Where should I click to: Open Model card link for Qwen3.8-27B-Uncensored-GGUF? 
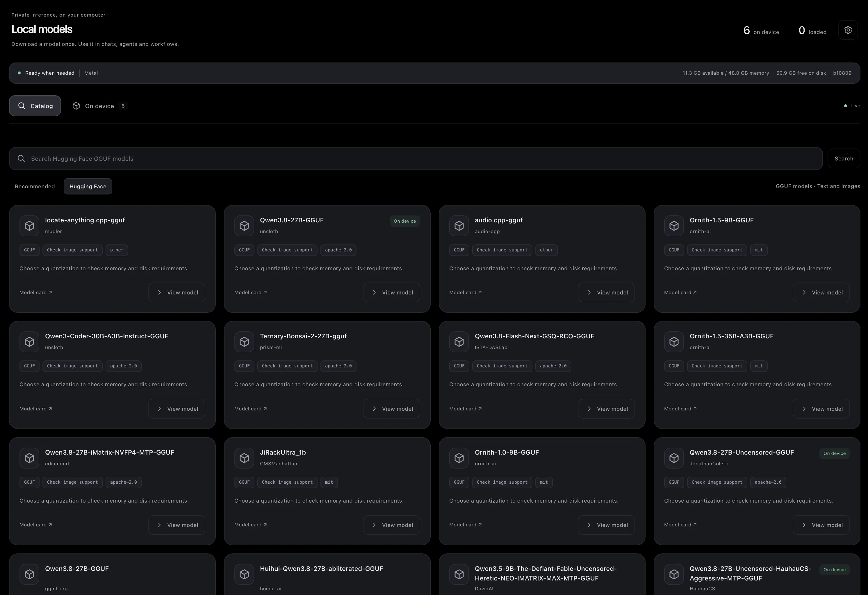[680, 525]
